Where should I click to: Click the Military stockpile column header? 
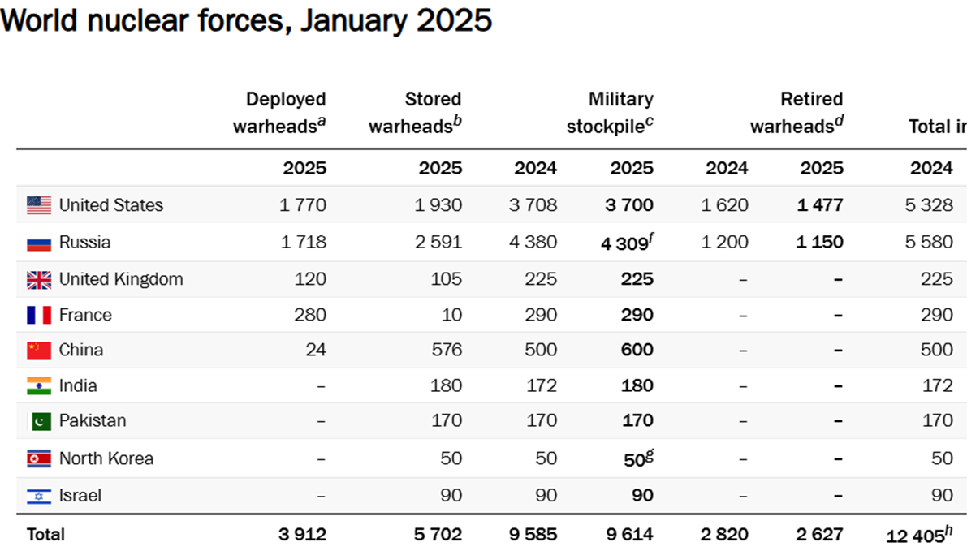[x=610, y=113]
